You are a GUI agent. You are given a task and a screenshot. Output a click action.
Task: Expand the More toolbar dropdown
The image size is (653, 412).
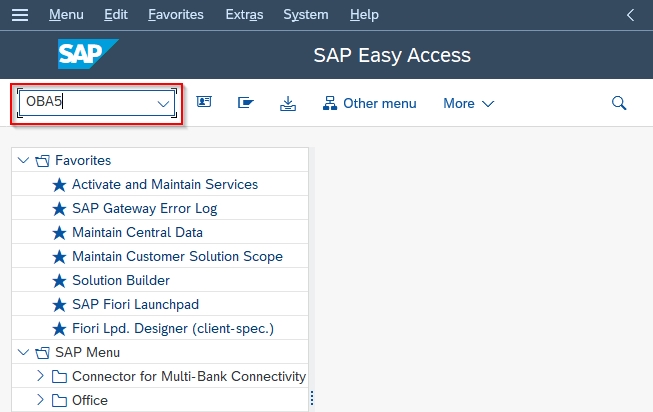pos(468,103)
